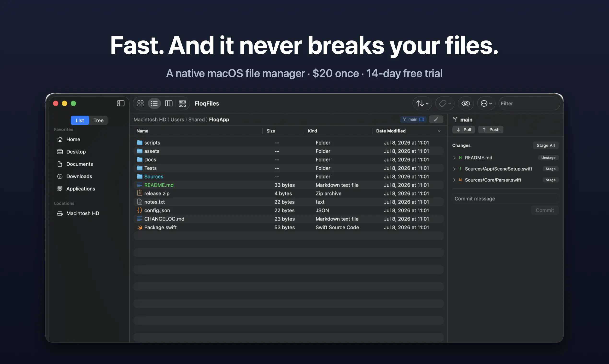Select the List sidebar tab

(x=80, y=120)
